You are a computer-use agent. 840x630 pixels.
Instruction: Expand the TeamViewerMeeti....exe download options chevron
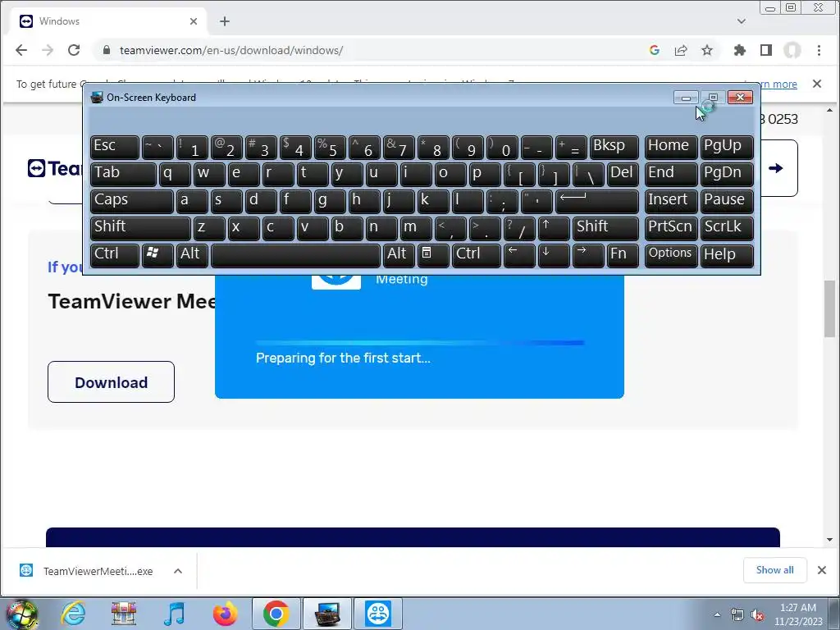point(178,571)
